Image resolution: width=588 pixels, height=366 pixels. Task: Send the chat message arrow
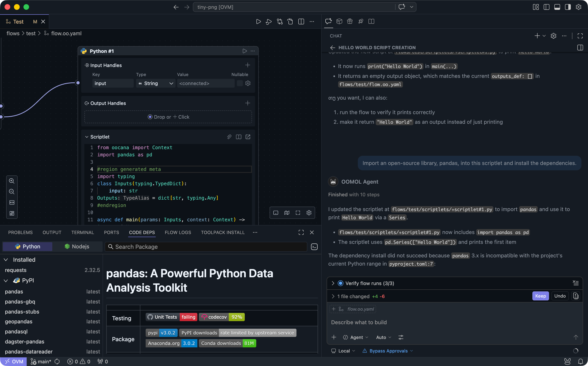coord(576,337)
